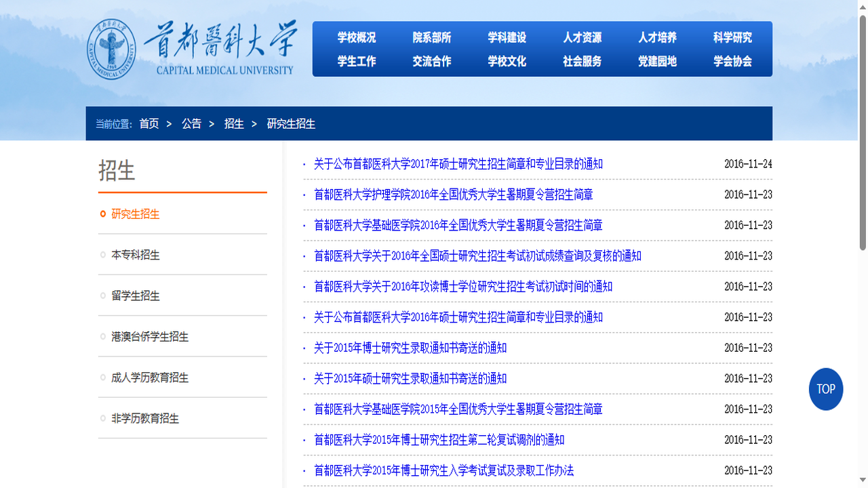Select 非学历教育招生 category
The width and height of the screenshot is (868, 488).
[x=144, y=418]
